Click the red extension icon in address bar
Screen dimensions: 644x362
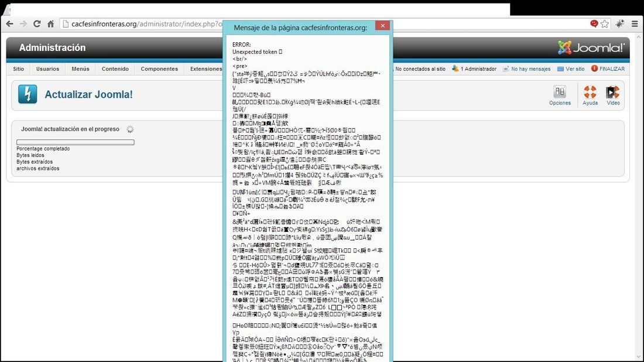[x=594, y=23]
